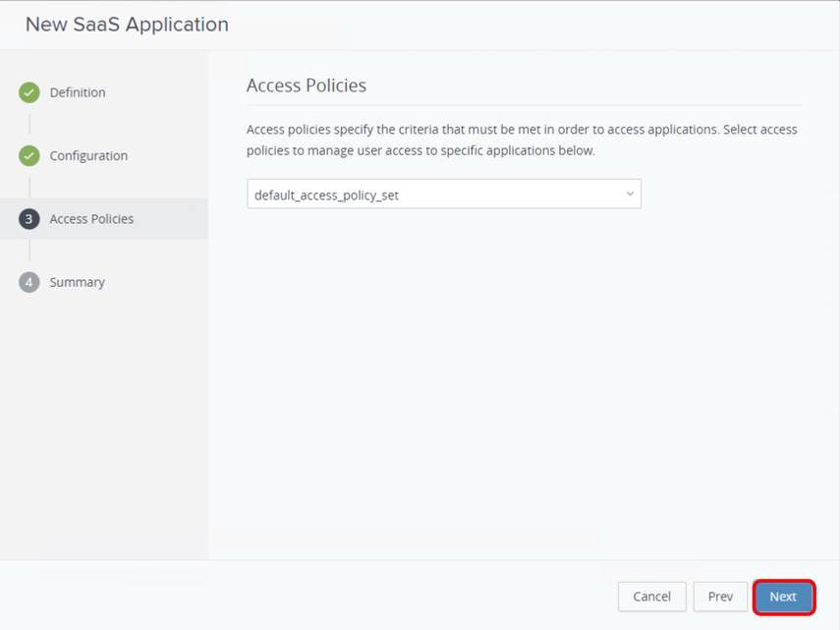Click the step 3 number circle
Viewport: 840px width, 630px height.
pyautogui.click(x=29, y=219)
